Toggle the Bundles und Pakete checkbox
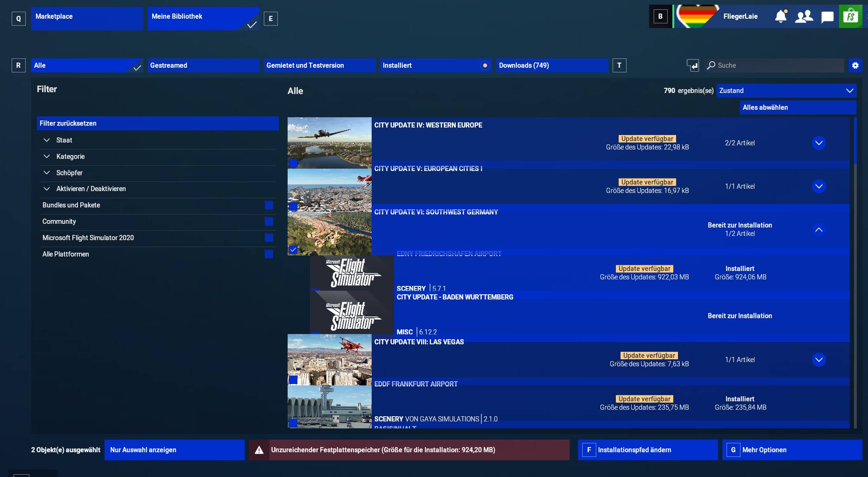The height and width of the screenshot is (477, 868). click(268, 205)
